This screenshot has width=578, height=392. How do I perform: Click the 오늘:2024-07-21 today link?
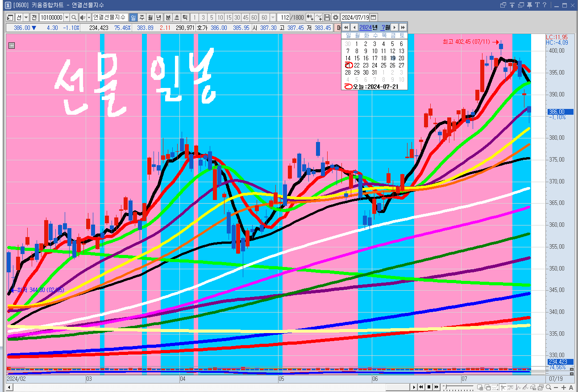tap(371, 87)
